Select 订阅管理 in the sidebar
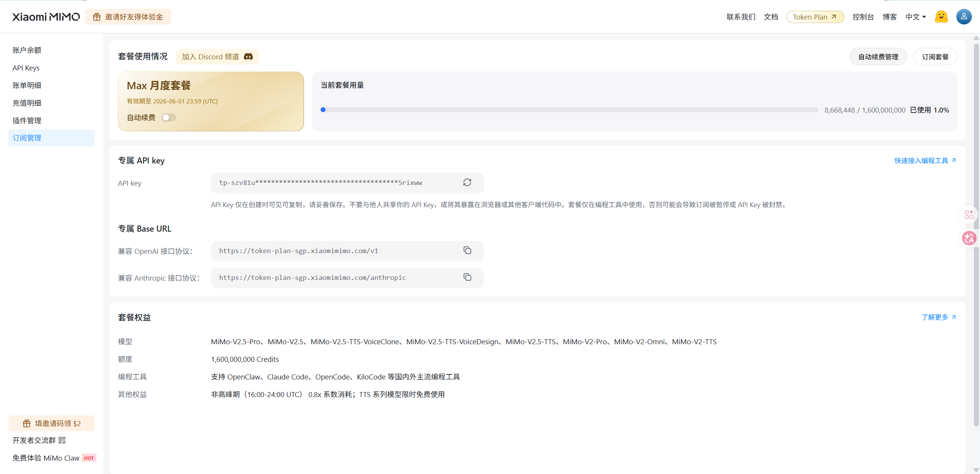The image size is (980, 474). [52, 138]
